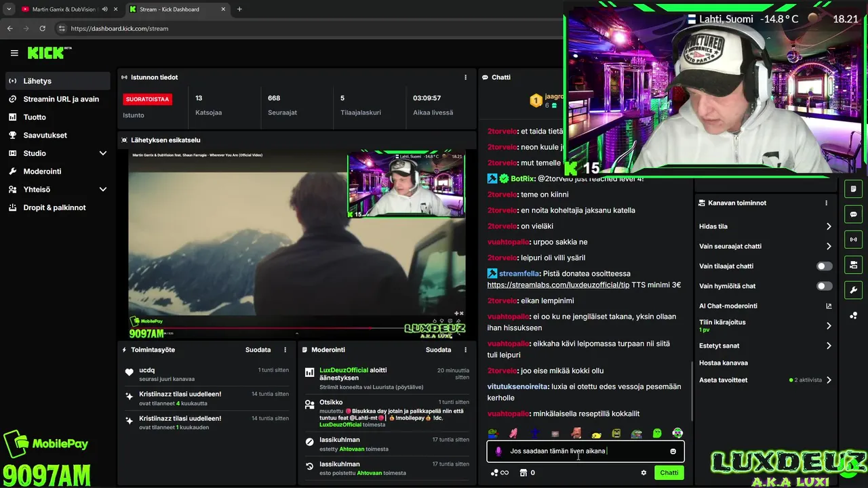The height and width of the screenshot is (488, 868).
Task: Click the chat message input field
Action: pyautogui.click(x=585, y=451)
